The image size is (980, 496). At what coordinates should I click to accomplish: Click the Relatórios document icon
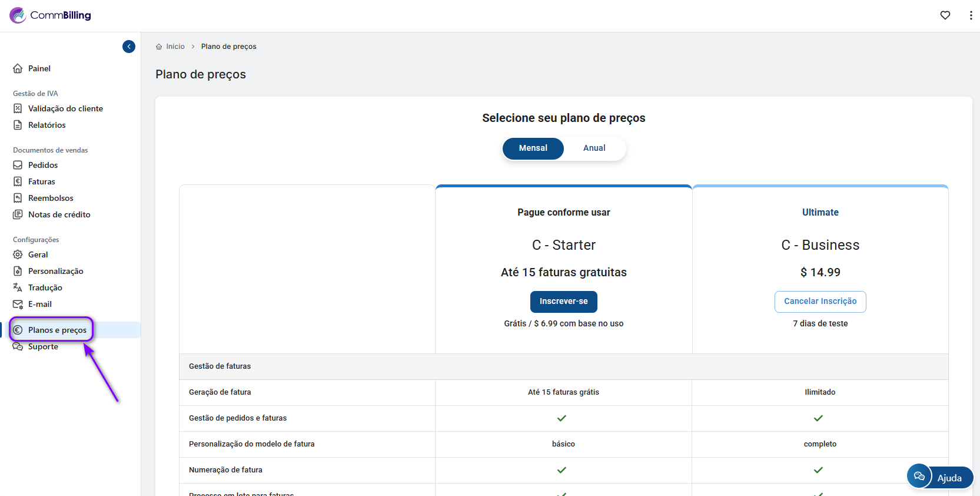coord(18,125)
